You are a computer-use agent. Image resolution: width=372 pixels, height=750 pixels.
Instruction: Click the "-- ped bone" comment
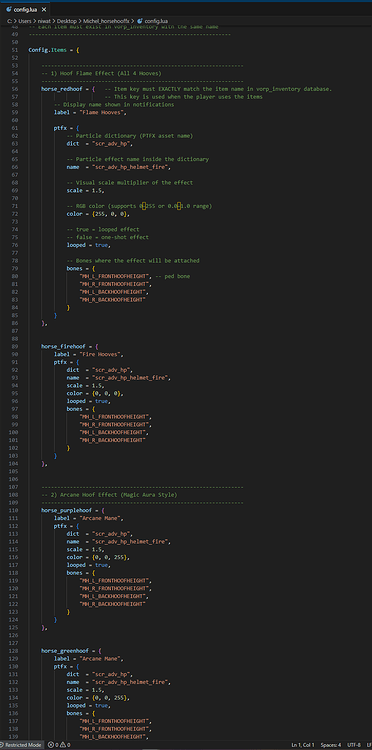[173, 276]
